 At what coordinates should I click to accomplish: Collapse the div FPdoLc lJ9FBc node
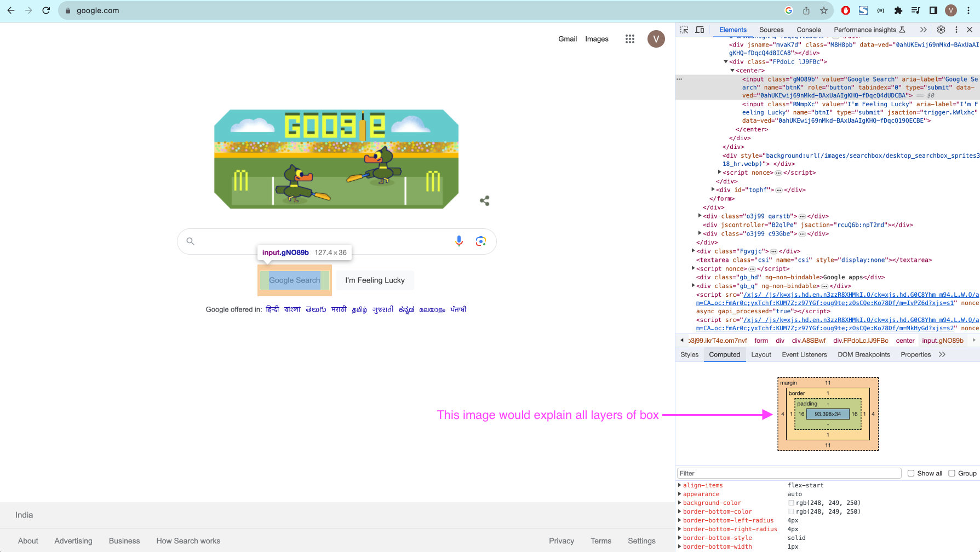726,62
